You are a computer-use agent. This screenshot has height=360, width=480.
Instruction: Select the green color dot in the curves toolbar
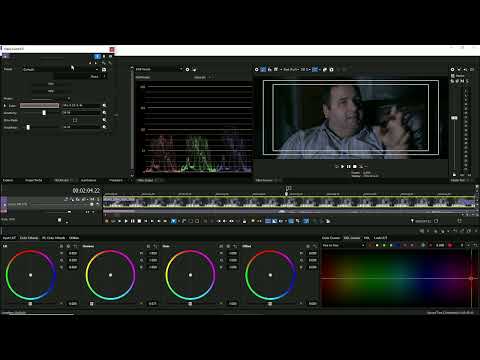(x=384, y=245)
